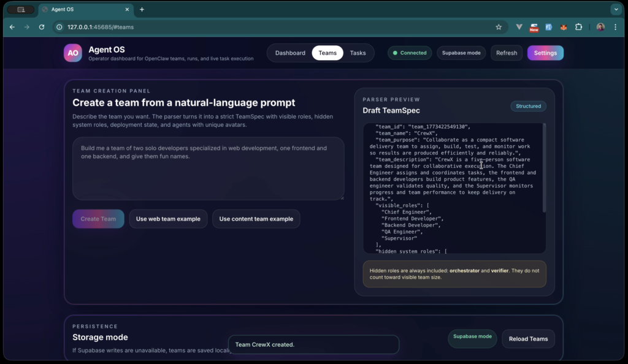Open the browser extensions puzzle icon
This screenshot has width=628, height=364.
(x=579, y=27)
